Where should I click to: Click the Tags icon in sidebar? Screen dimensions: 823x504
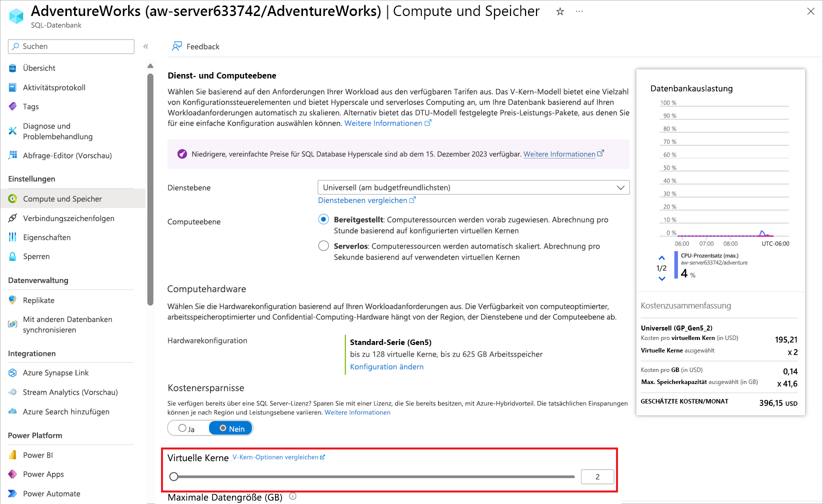pos(12,106)
